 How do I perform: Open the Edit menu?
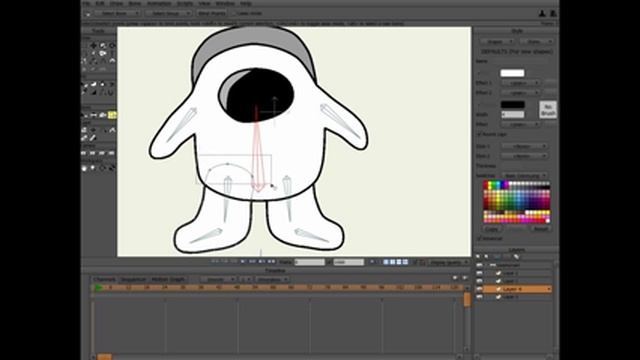[x=100, y=3]
